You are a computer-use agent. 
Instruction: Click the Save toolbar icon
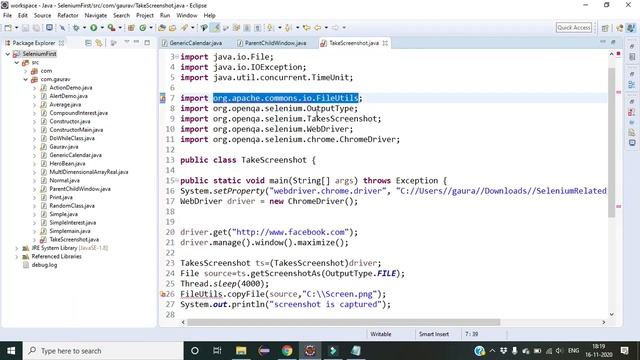coord(25,28)
